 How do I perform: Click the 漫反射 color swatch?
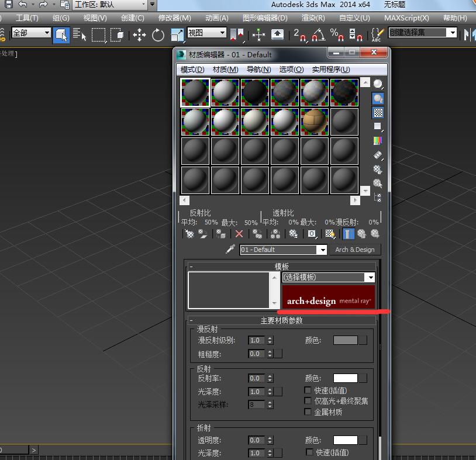coord(346,340)
